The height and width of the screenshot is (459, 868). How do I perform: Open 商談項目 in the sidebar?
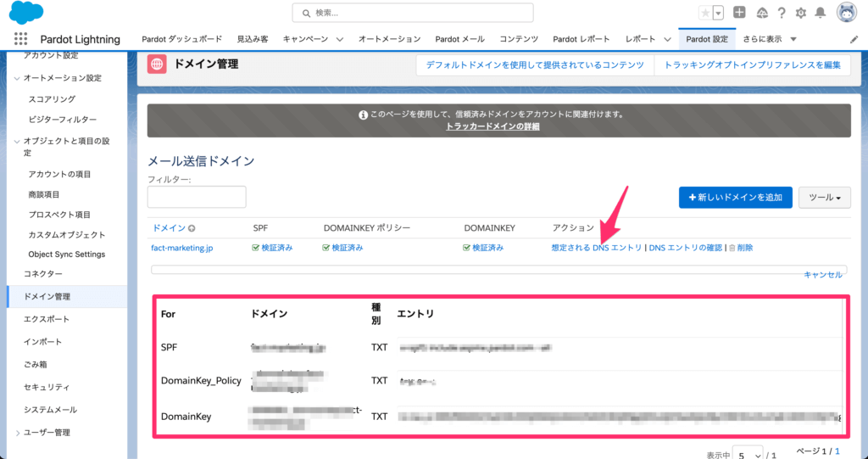click(44, 194)
